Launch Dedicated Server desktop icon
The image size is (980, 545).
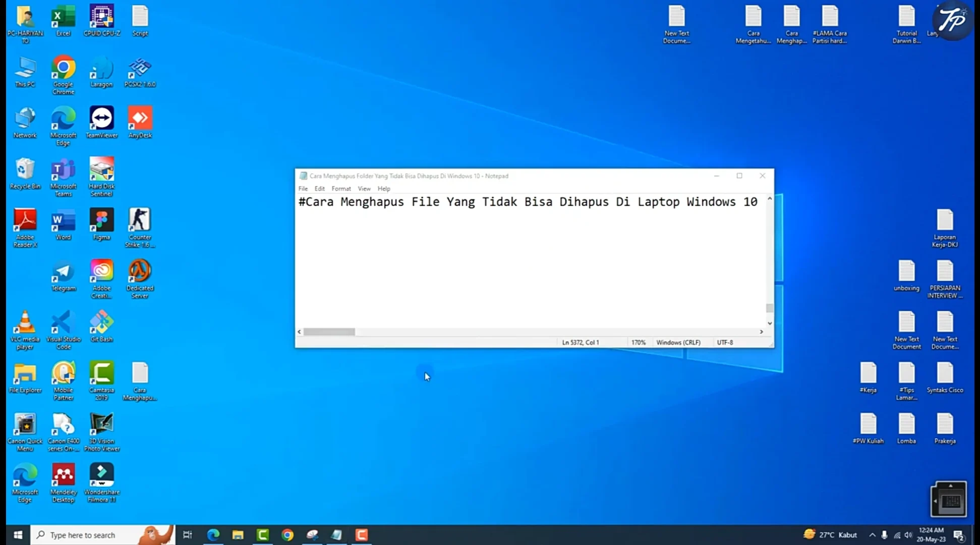point(140,279)
